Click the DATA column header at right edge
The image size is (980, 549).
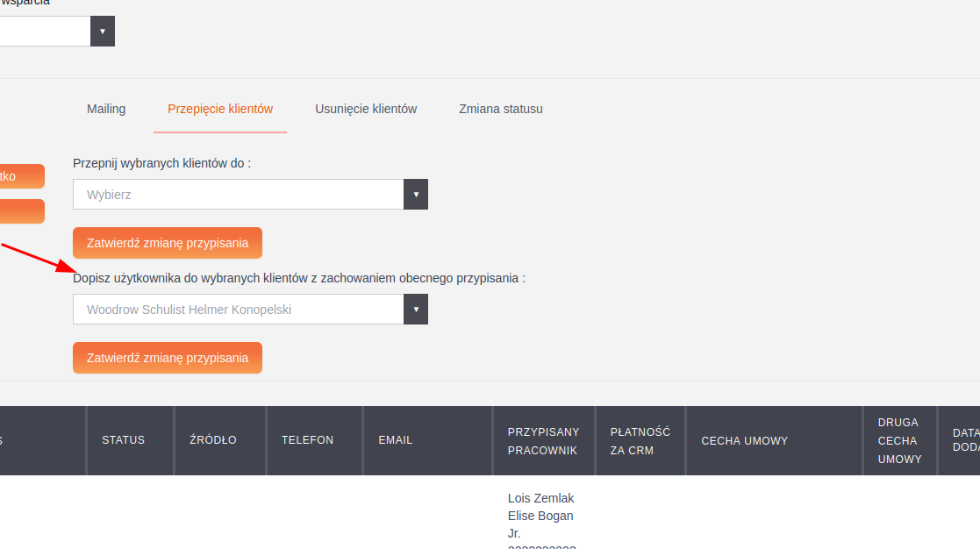(x=965, y=440)
